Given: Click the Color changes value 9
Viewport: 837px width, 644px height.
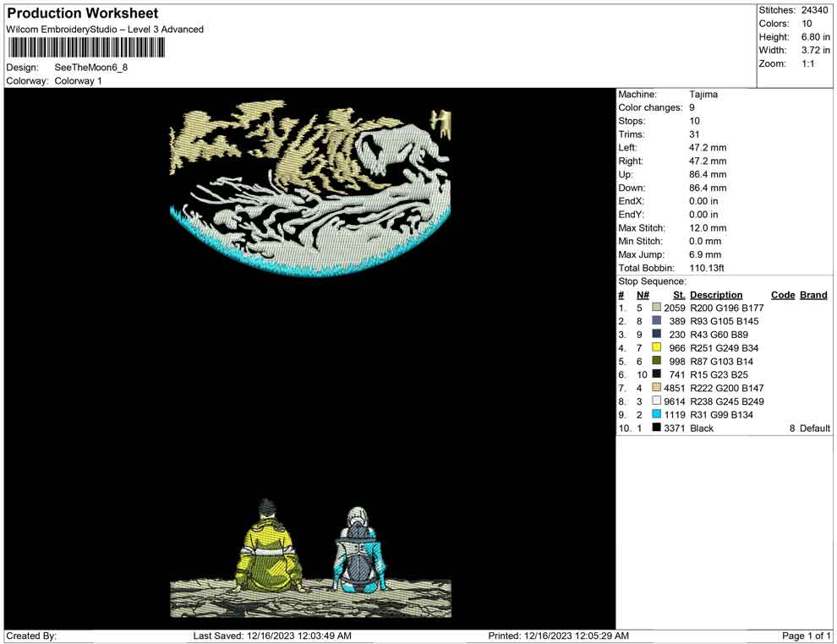Looking at the screenshot, I should coord(692,108).
